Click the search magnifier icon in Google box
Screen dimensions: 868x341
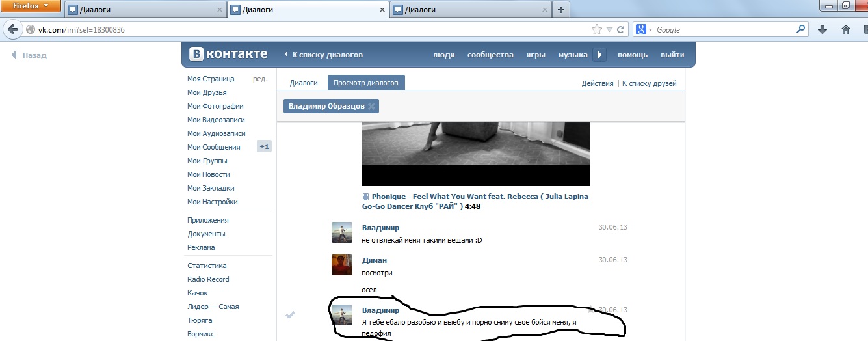800,29
